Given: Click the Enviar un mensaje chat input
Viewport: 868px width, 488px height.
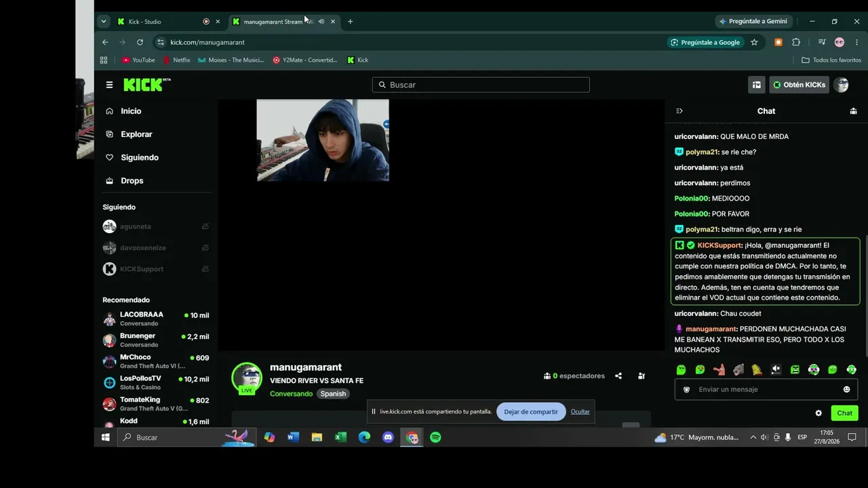Looking at the screenshot, I should point(766,390).
